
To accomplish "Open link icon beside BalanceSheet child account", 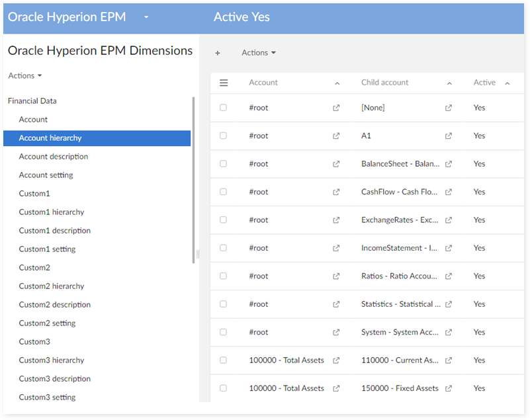I will click(x=449, y=164).
